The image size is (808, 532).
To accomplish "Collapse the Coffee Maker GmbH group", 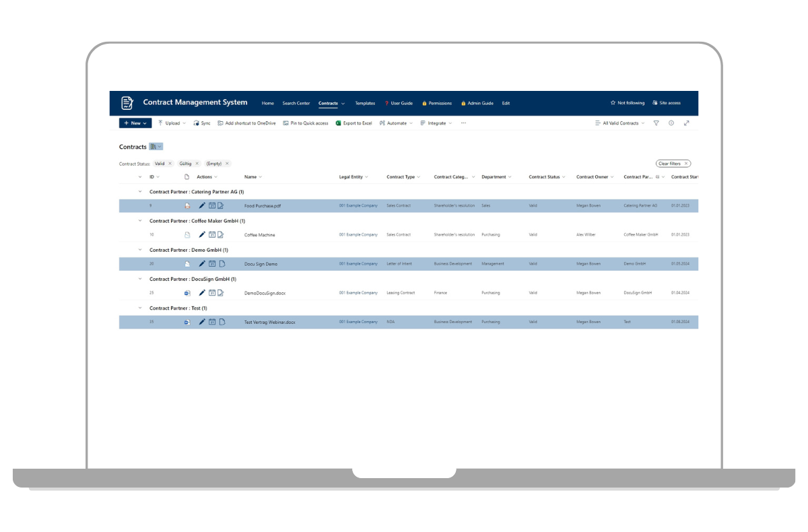I will 140,221.
